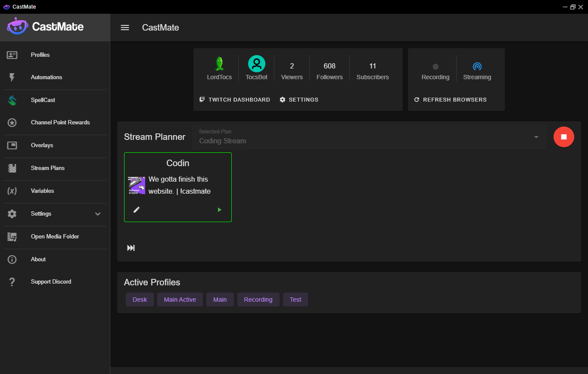Click the Desk profile chip

coord(140,300)
